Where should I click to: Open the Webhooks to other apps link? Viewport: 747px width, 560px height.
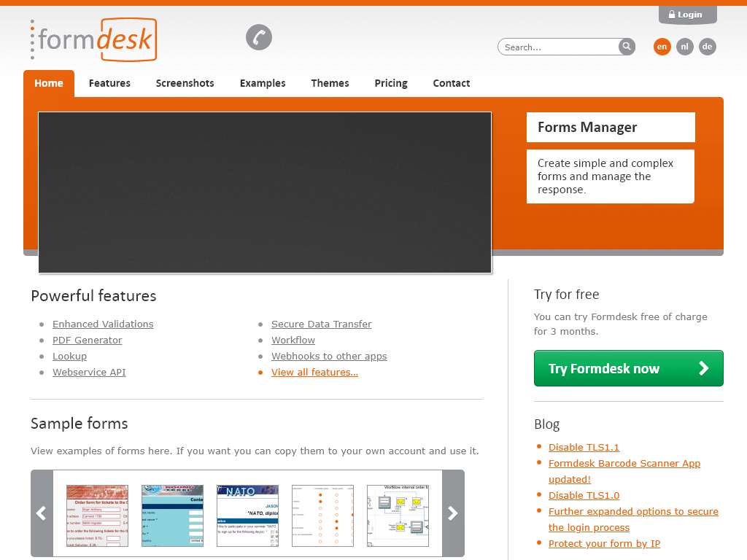pyautogui.click(x=329, y=356)
